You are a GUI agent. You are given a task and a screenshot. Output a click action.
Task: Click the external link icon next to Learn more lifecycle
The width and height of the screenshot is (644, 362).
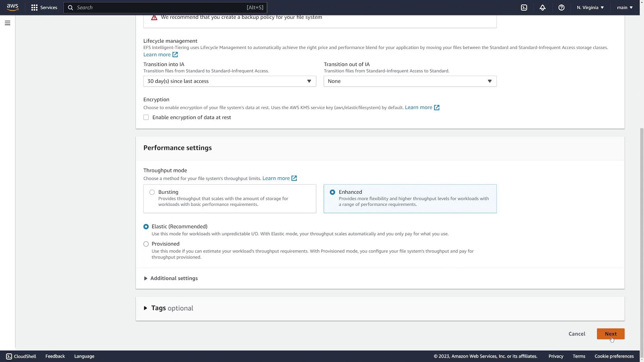175,55
